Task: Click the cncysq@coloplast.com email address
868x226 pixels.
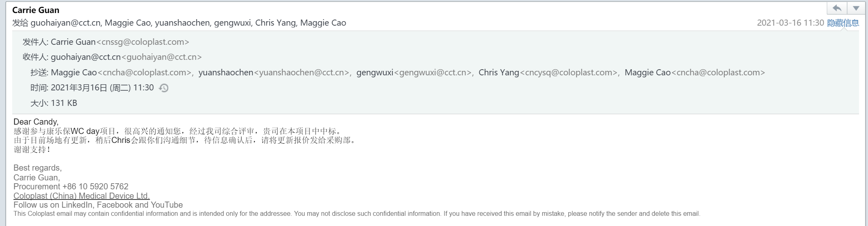Action: (x=569, y=72)
